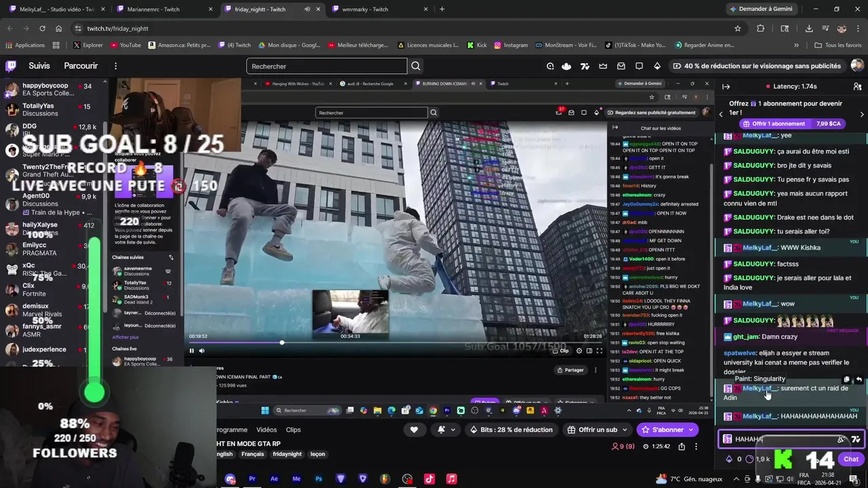
Task: Bookmark this page with the star icon
Action: [737, 28]
